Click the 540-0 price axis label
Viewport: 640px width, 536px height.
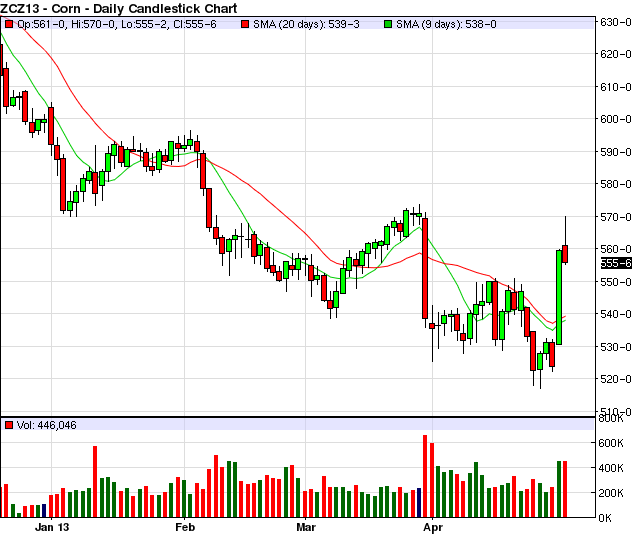pos(616,314)
